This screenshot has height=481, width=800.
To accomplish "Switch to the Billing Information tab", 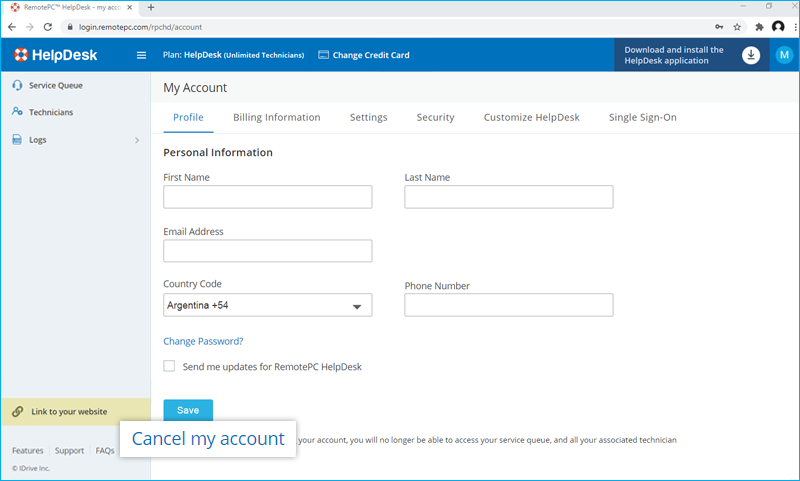I will 276,117.
